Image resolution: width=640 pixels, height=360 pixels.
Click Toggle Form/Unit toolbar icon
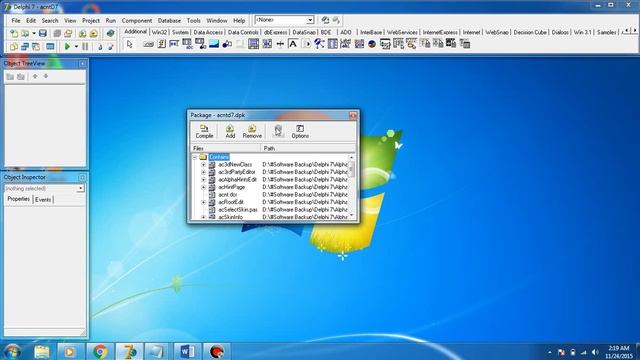36,47
